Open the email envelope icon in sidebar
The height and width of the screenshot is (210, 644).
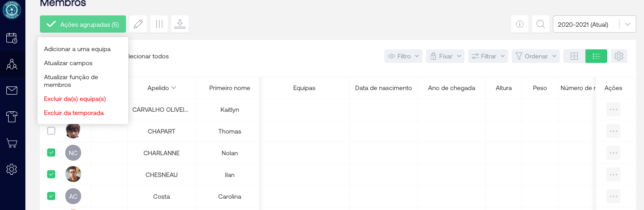[x=12, y=91]
